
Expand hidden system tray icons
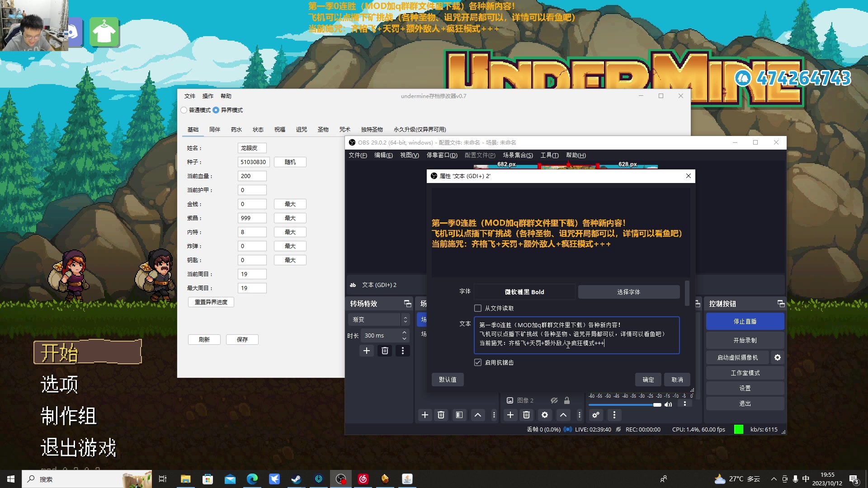point(774,479)
